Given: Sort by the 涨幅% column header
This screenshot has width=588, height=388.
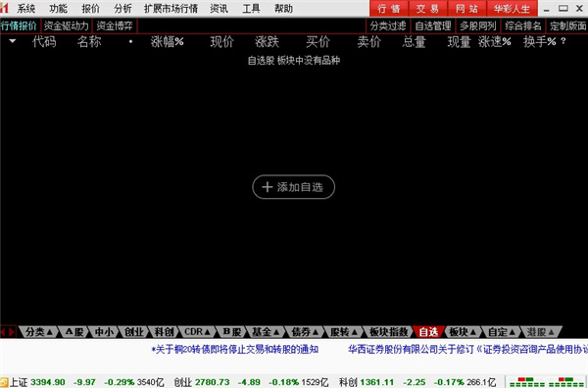Looking at the screenshot, I should 168,41.
